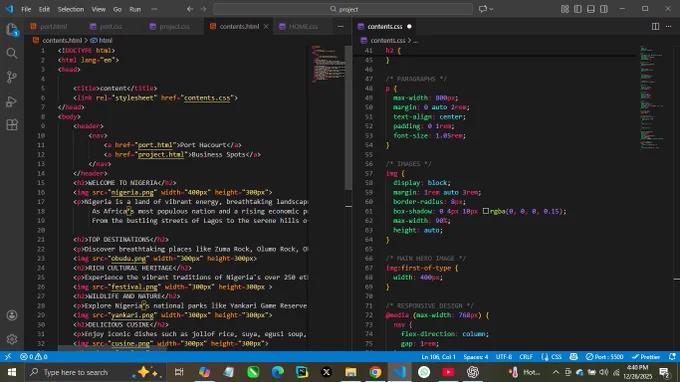Toggle Primary Side Bar visibility
The width and height of the screenshot is (680, 382).
(578, 9)
